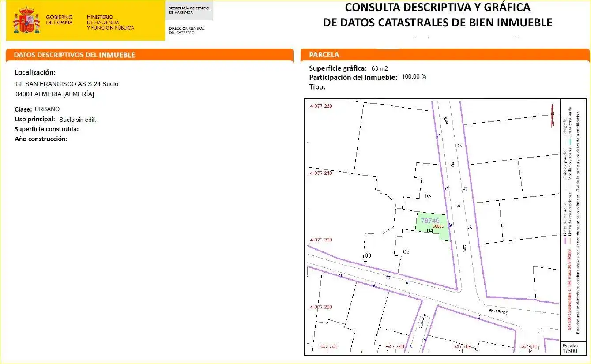Viewport: 591px width, 364px height.
Task: Select the value URBANO
Action: [47, 109]
